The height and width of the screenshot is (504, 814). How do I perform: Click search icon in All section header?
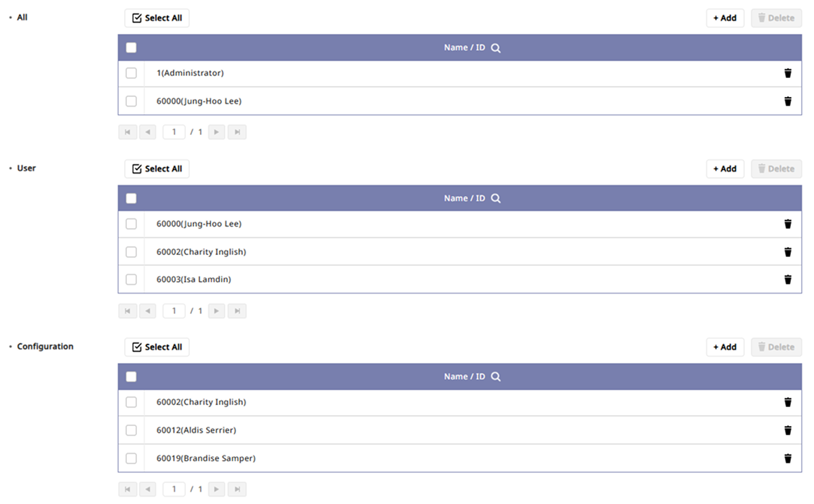coord(496,48)
